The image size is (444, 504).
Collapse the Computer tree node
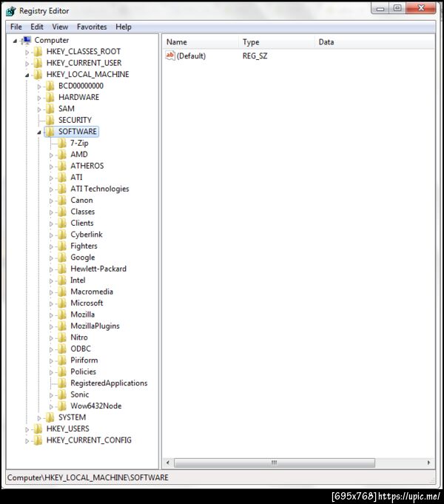click(15, 41)
